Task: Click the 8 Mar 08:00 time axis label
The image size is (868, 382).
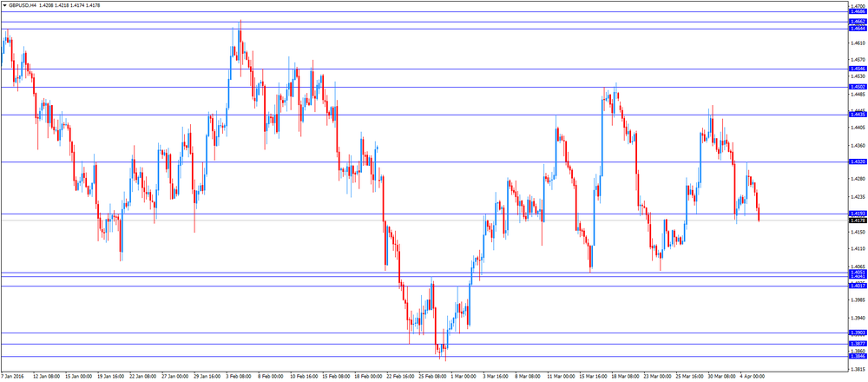Action: point(529,377)
